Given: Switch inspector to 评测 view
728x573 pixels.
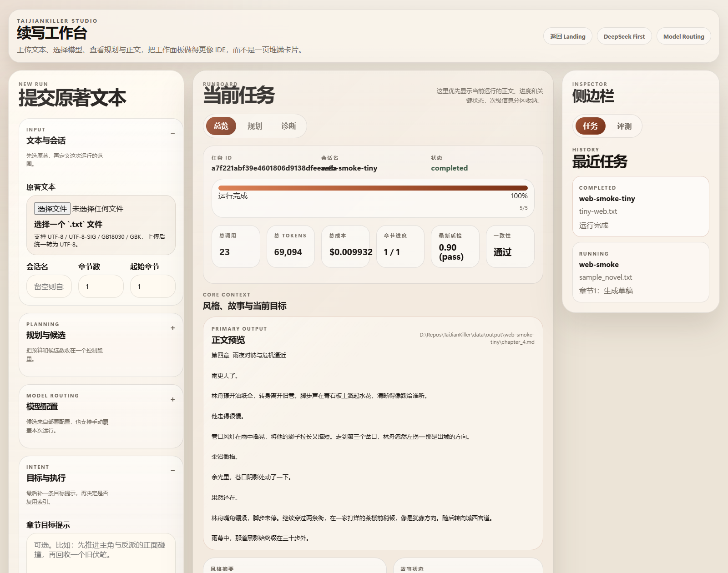Looking at the screenshot, I should 624,126.
